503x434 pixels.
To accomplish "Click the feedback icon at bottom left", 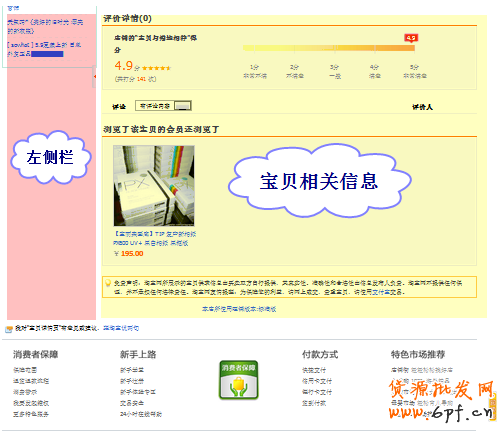I will point(9,329).
